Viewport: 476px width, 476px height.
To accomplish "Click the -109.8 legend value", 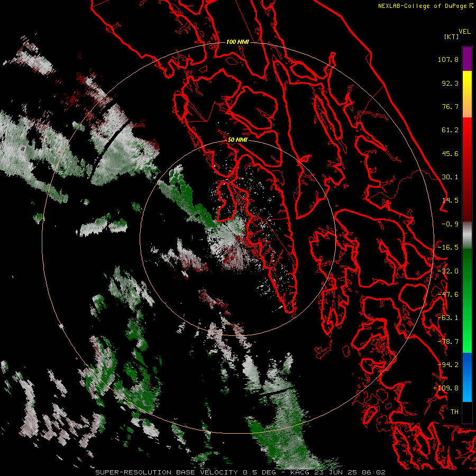I will (446, 388).
